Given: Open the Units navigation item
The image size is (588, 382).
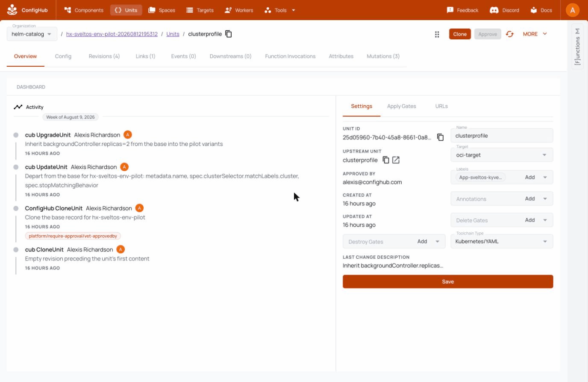Looking at the screenshot, I should (x=126, y=10).
